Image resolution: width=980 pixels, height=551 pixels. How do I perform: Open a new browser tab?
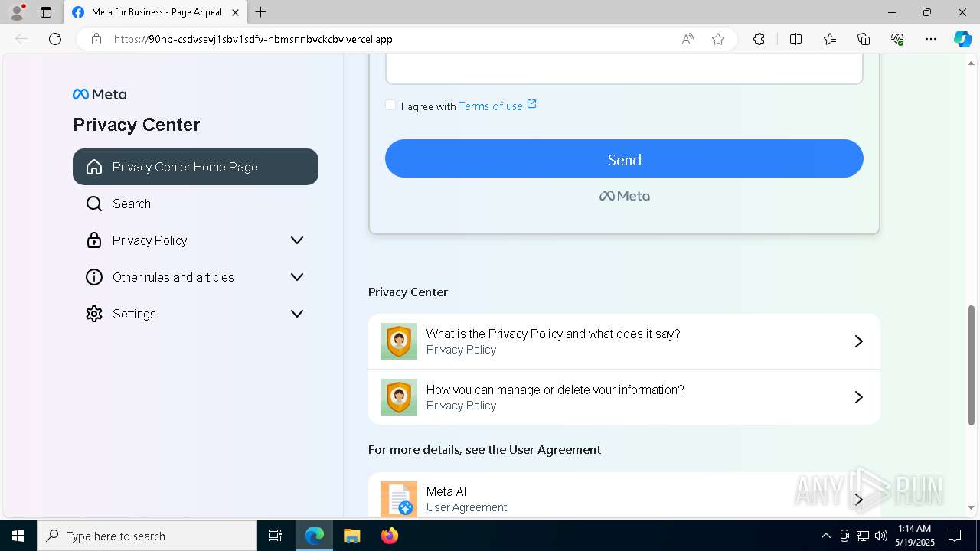261,12
